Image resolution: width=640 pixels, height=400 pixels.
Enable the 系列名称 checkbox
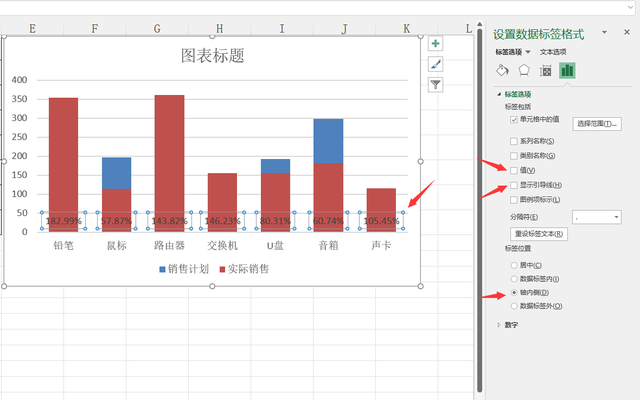pyautogui.click(x=514, y=141)
